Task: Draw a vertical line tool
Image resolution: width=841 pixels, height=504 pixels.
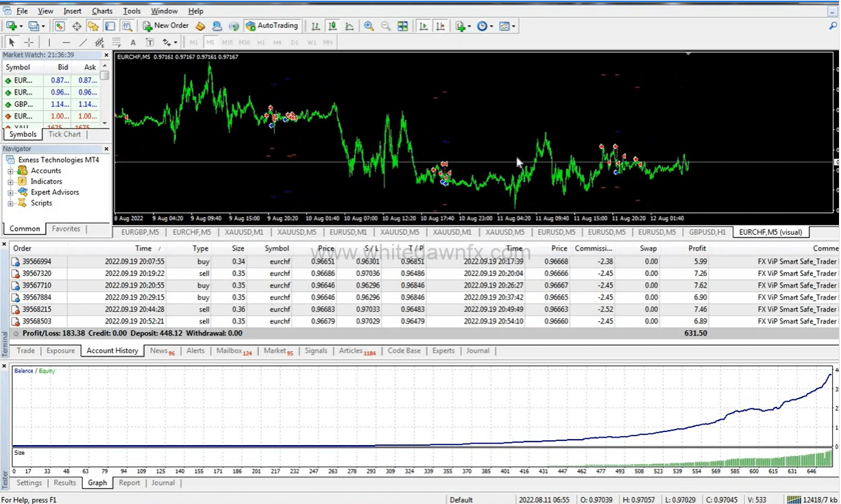Action: pyautogui.click(x=50, y=42)
